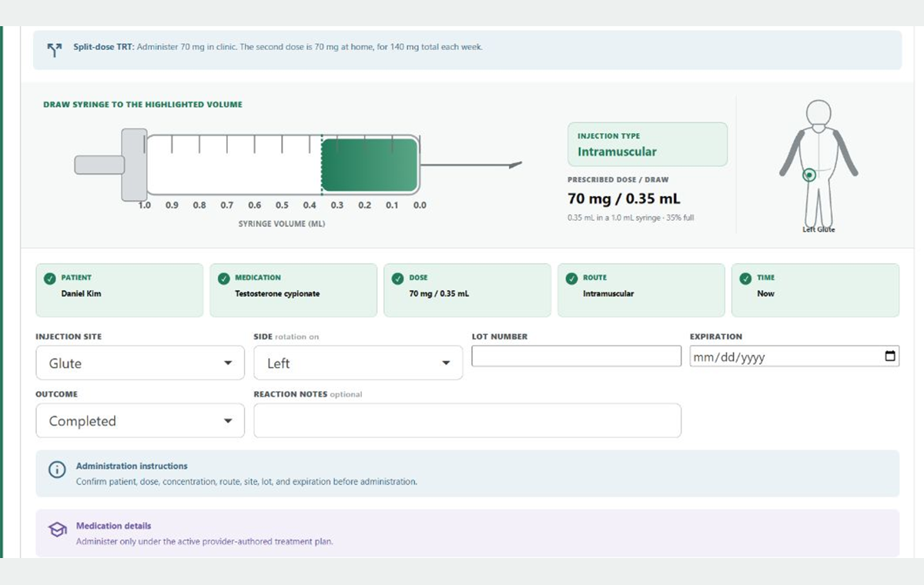Click the prescribed dose 70 mg / 0.35 mL text
The height and width of the screenshot is (585, 924).
click(x=624, y=199)
